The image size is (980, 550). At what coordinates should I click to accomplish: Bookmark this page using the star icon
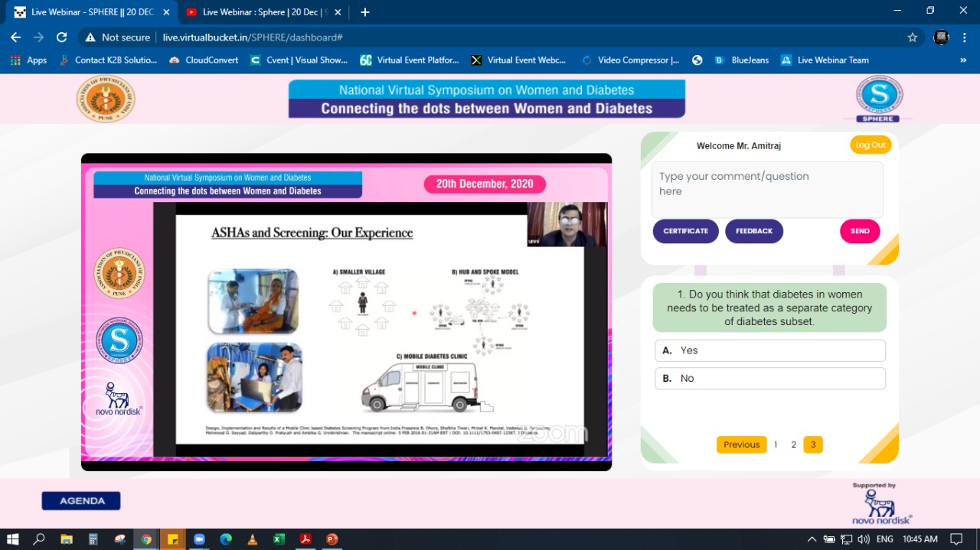click(x=912, y=37)
